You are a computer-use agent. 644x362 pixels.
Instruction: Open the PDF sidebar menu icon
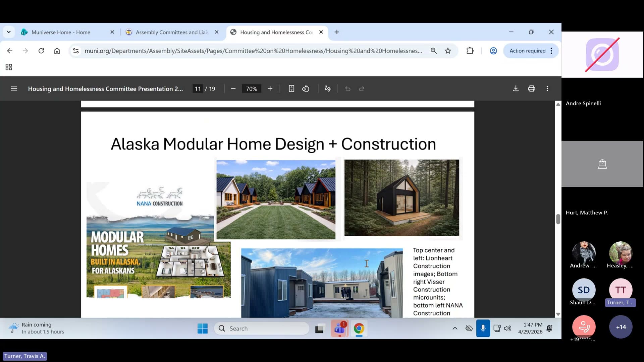(14, 89)
